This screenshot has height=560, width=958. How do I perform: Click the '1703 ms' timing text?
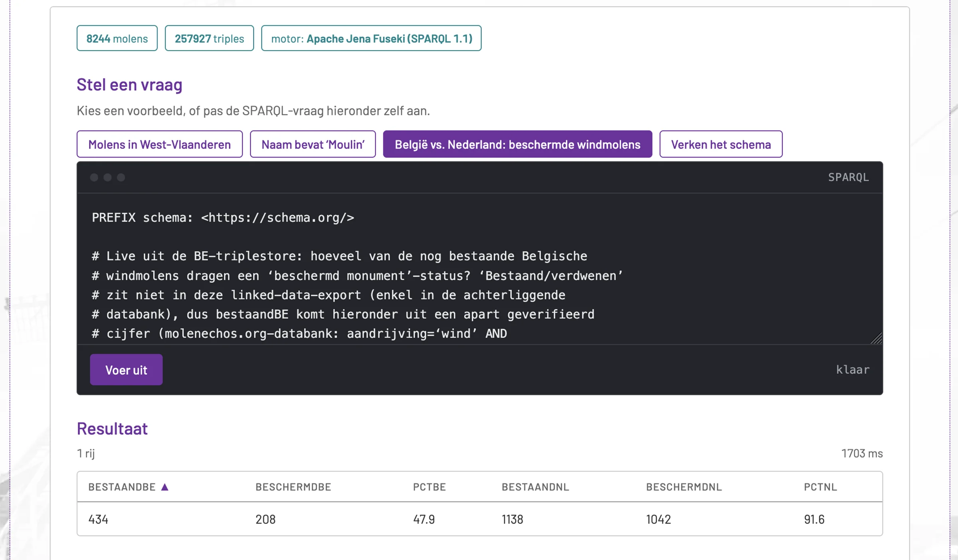pyautogui.click(x=862, y=453)
